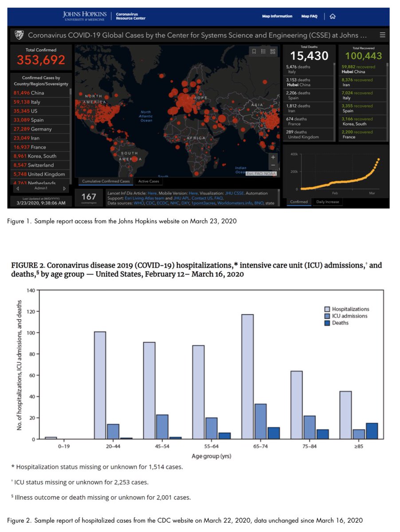Click the left arrow beside Admin1
The width and height of the screenshot is (400, 532).
tap(17, 188)
